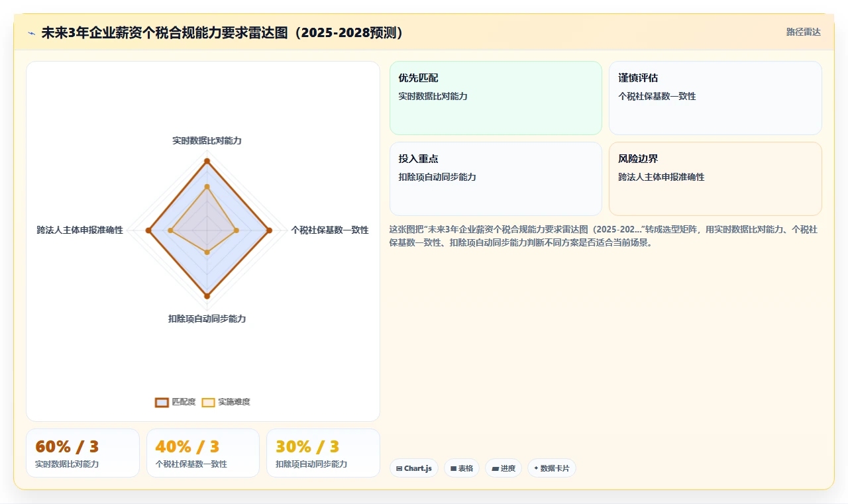Click 匹配度 point on 跨法人主体申报准确性 axis
The height and width of the screenshot is (504, 848).
[x=148, y=230]
